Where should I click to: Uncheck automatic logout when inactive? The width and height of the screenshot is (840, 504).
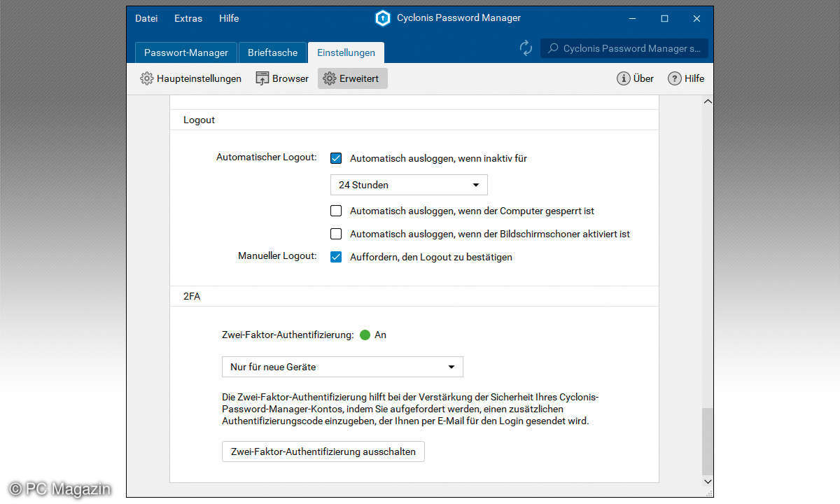[x=336, y=158]
